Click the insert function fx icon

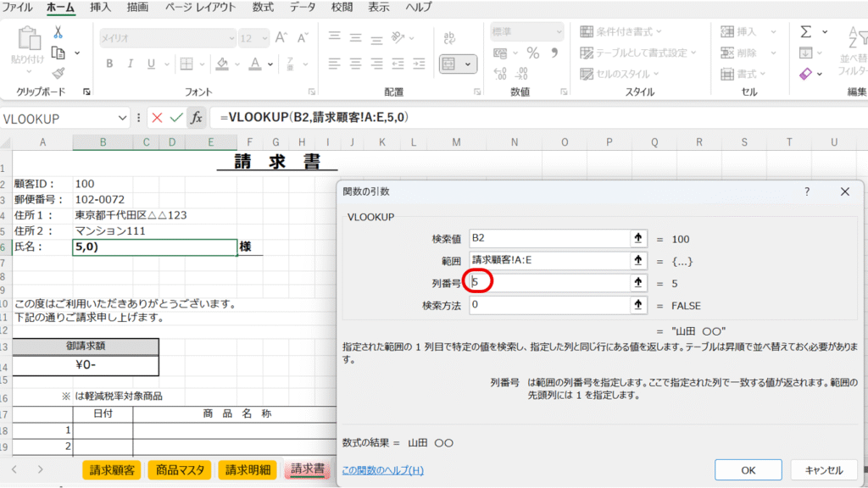[196, 117]
